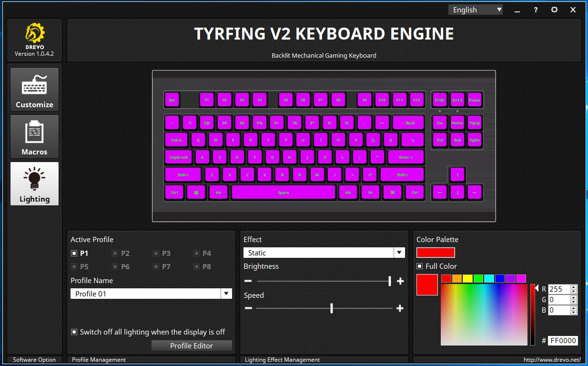Select profile P5 checkbox
Image resolution: width=588 pixels, height=366 pixels.
pyautogui.click(x=74, y=266)
